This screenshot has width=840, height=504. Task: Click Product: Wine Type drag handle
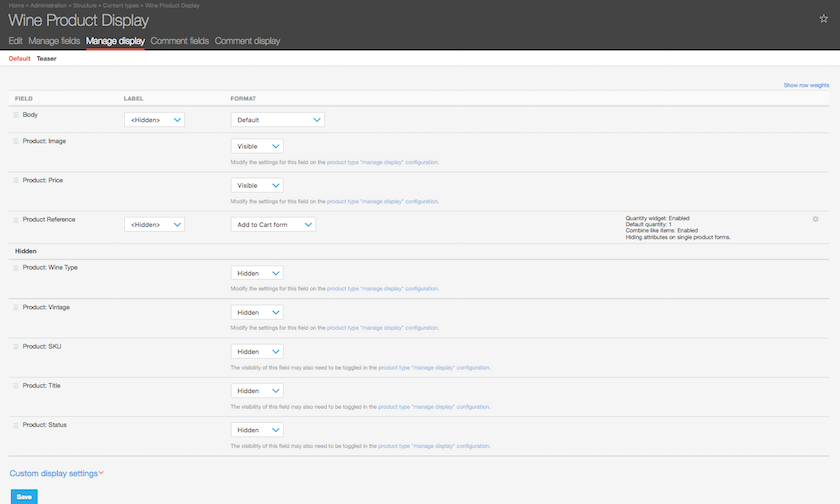[x=16, y=268]
